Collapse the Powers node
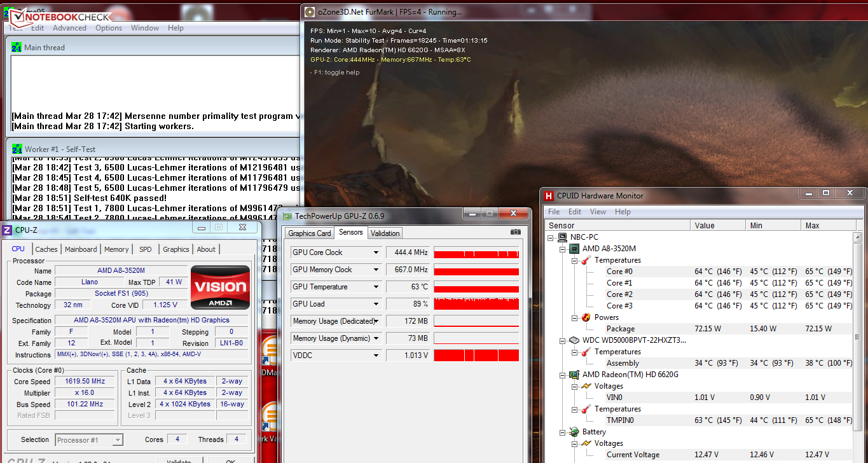The height and width of the screenshot is (463, 868). tap(574, 317)
